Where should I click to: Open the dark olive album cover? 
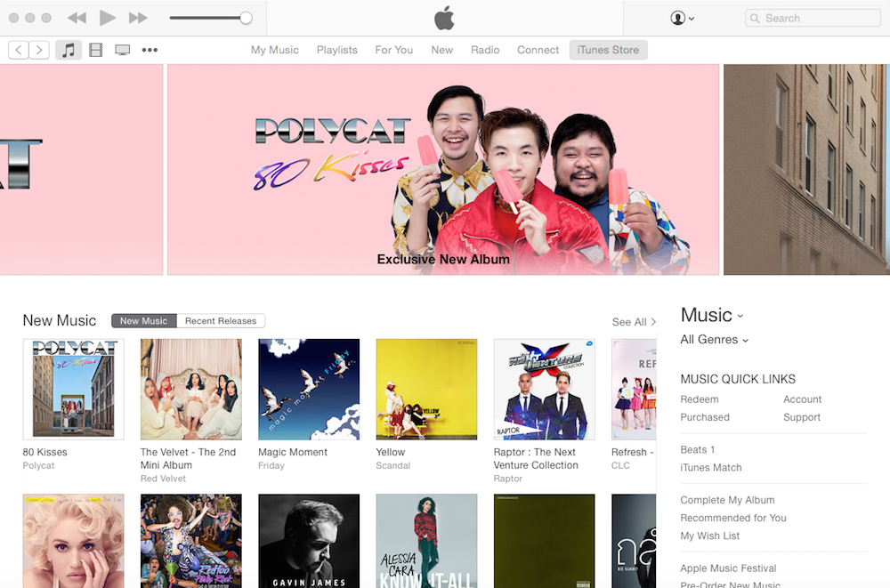point(545,541)
